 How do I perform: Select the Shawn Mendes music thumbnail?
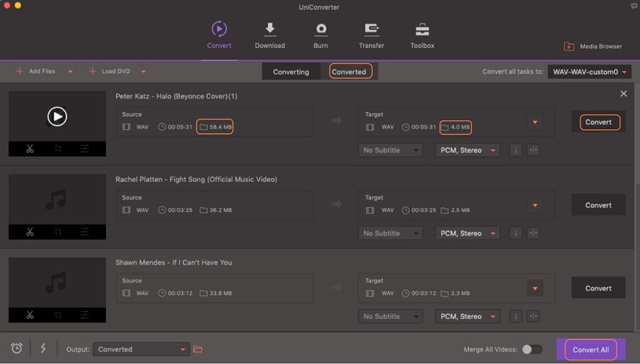57,283
